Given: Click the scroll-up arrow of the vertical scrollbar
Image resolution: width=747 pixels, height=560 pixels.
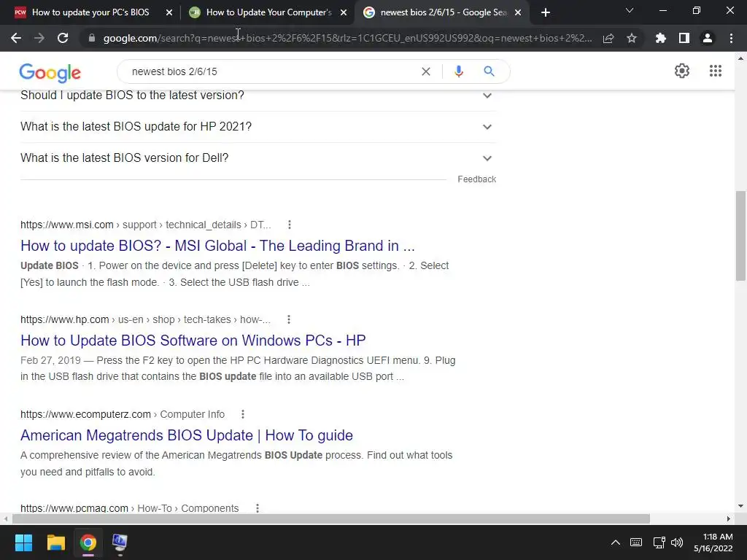Looking at the screenshot, I should [740, 58].
